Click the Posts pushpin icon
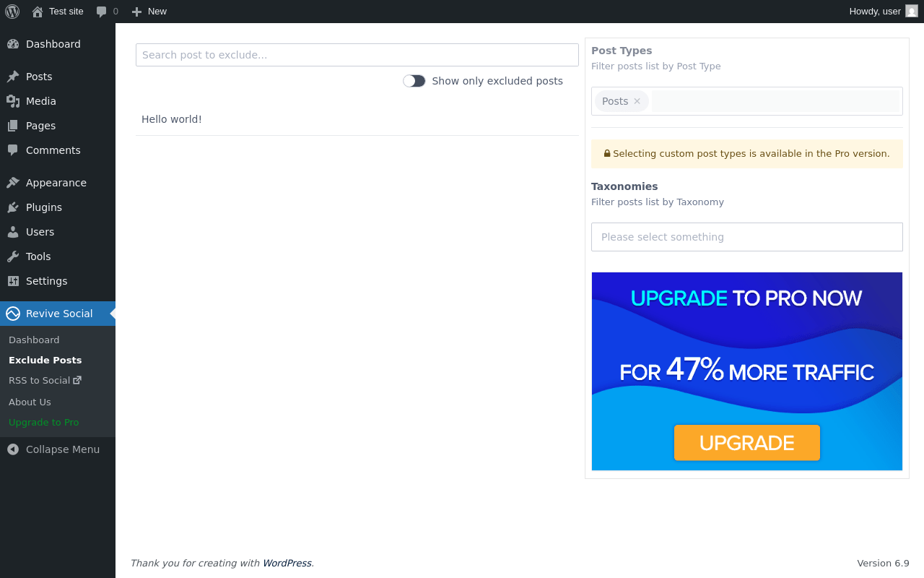924x578 pixels. click(x=13, y=77)
